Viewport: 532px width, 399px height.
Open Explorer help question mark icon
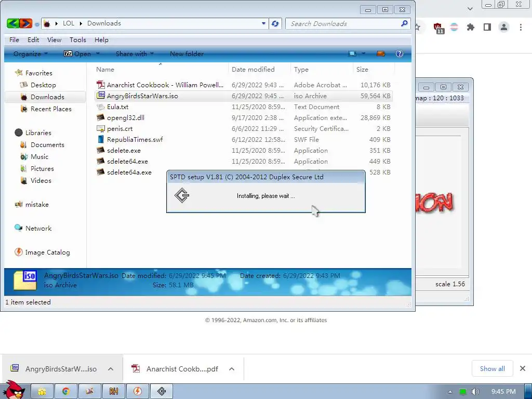click(400, 54)
